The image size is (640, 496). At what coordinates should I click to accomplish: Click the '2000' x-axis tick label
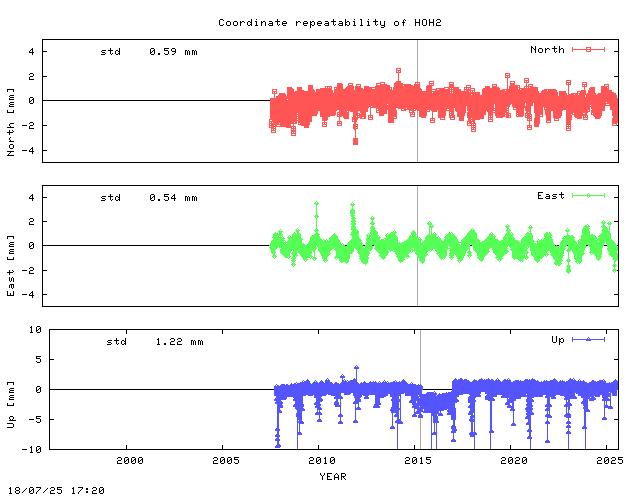[x=130, y=461]
